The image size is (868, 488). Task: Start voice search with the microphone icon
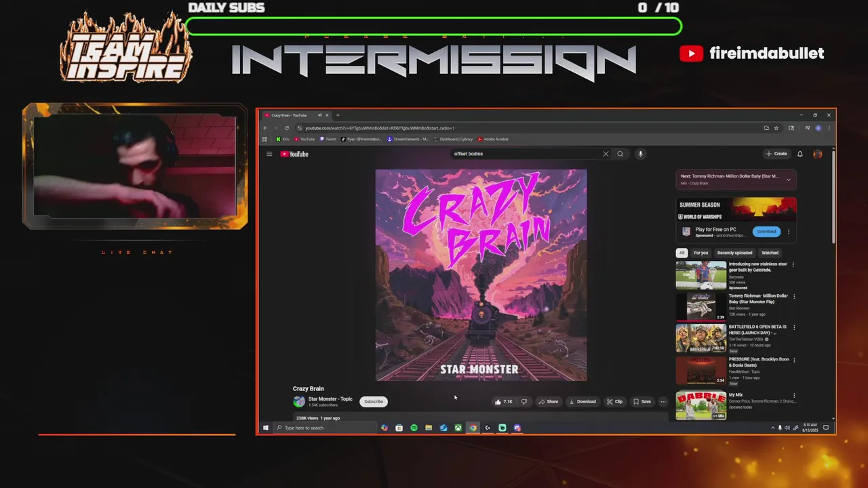[640, 154]
